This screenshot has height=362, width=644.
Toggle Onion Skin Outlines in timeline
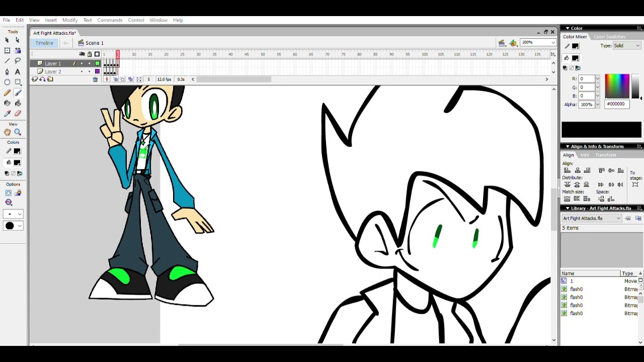click(x=123, y=79)
